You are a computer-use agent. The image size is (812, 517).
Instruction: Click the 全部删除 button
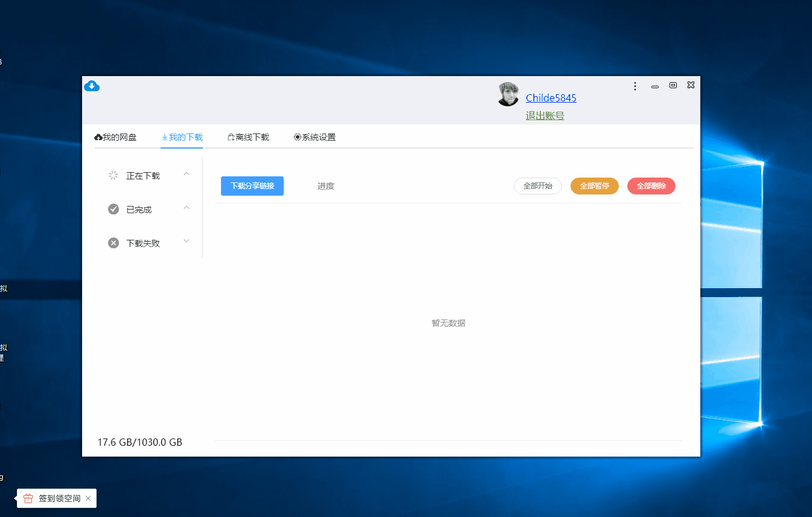651,186
